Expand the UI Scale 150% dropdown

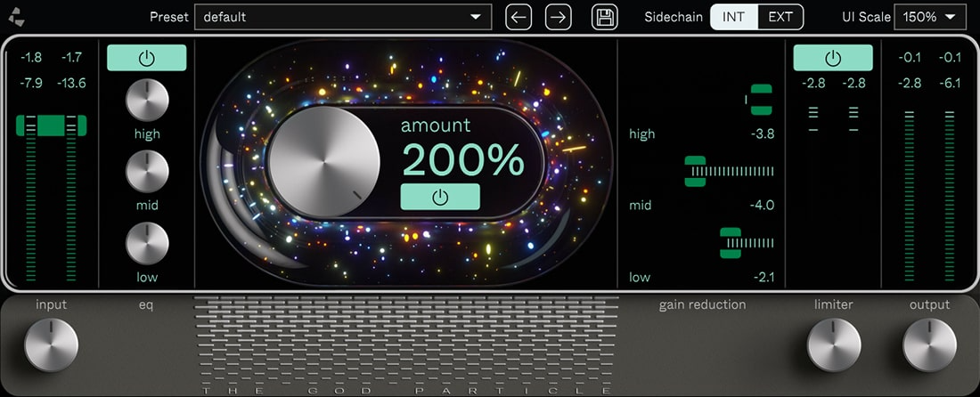pos(930,17)
